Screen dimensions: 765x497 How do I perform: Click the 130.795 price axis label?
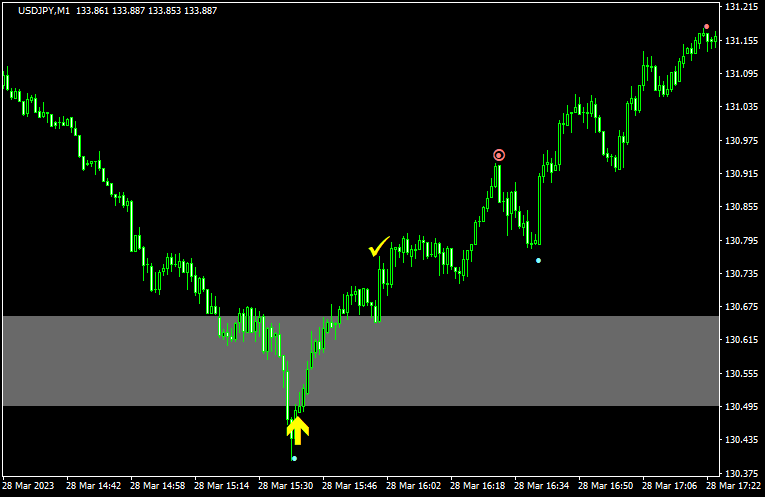pyautogui.click(x=740, y=241)
